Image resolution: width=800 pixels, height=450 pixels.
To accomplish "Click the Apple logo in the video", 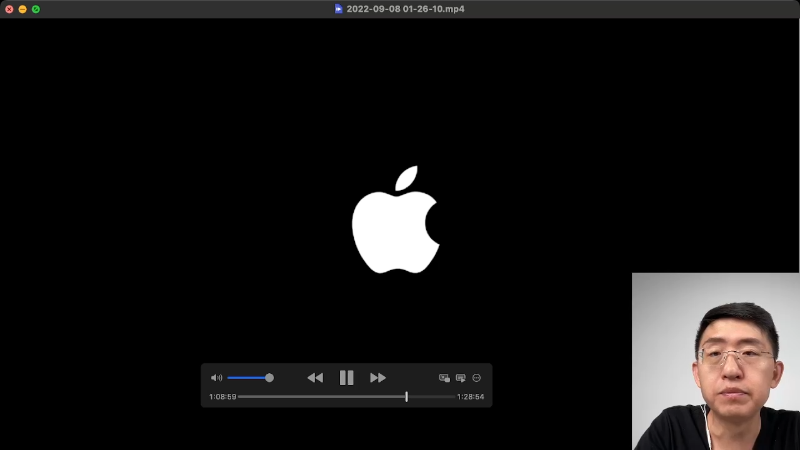I will [x=396, y=219].
